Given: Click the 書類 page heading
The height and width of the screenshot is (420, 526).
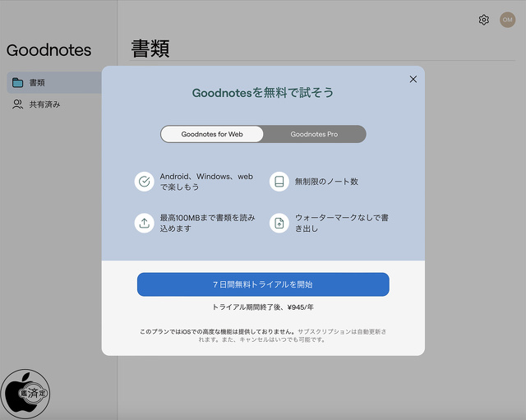Looking at the screenshot, I should tap(150, 48).
